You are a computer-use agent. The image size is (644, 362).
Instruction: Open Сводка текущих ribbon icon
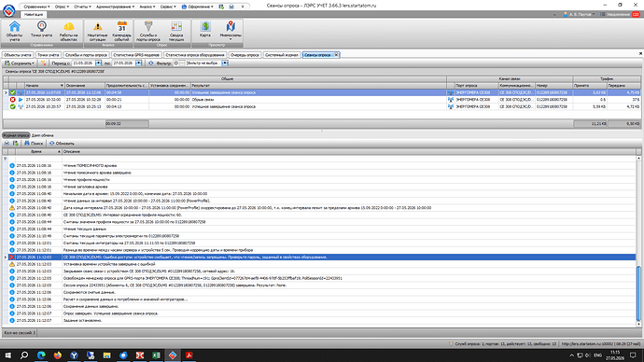[176, 31]
